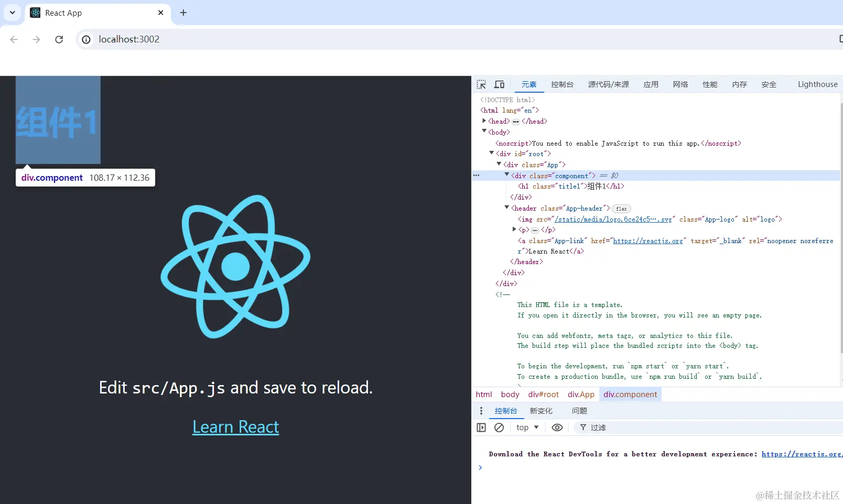Viewport: 843px width, 504px height.
Task: Open the drawer three-dot more tools menu
Action: coord(481,411)
